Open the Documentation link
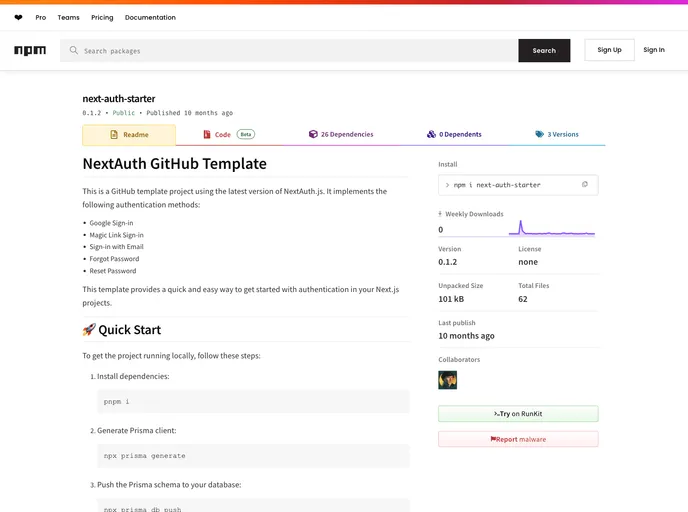Image resolution: width=688 pixels, height=512 pixels. (150, 18)
